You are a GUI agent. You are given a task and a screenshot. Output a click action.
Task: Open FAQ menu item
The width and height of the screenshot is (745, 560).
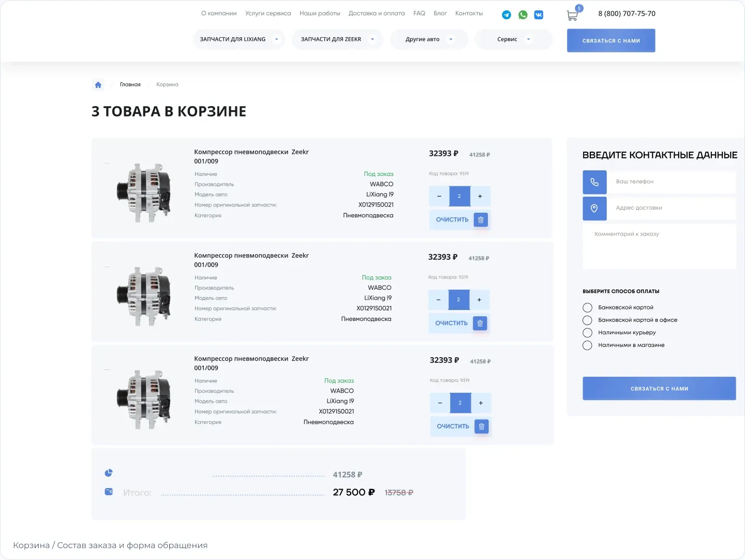point(419,13)
